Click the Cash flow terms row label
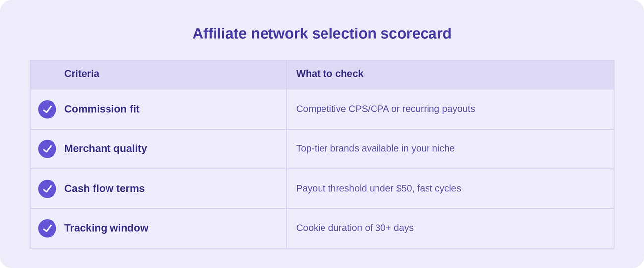This screenshot has height=268, width=644. click(105, 188)
